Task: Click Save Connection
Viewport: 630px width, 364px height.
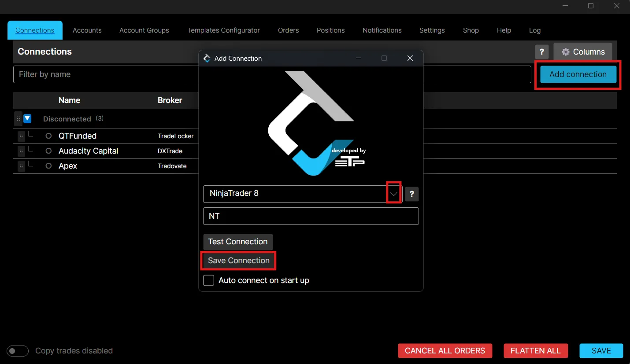Action: coord(239,261)
